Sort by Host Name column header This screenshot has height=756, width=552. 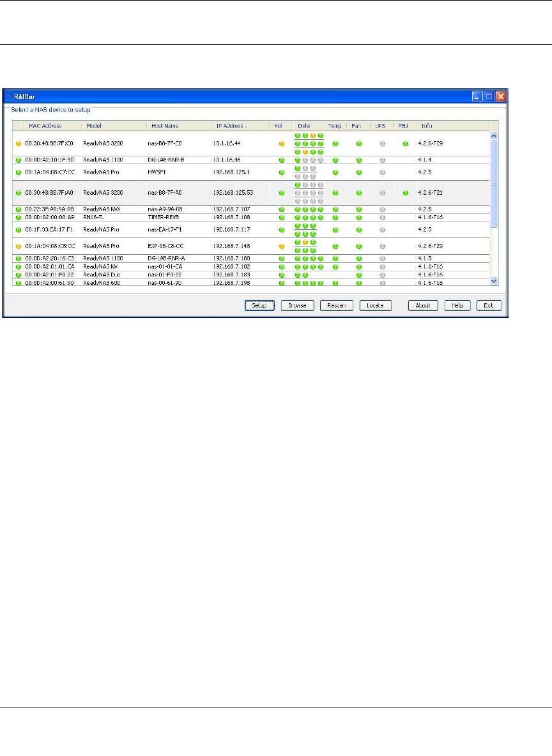pos(178,126)
